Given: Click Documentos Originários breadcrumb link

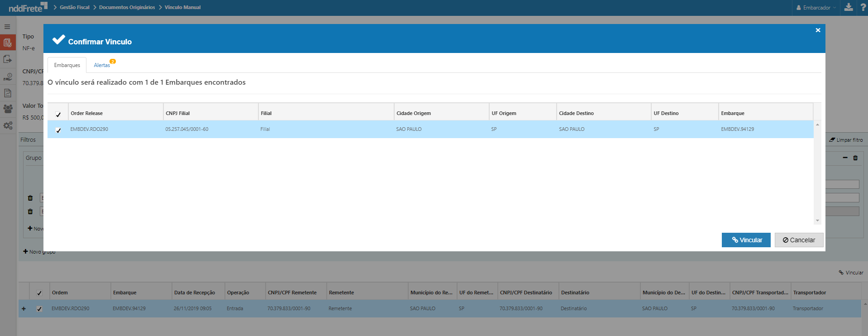Looking at the screenshot, I should (x=127, y=7).
